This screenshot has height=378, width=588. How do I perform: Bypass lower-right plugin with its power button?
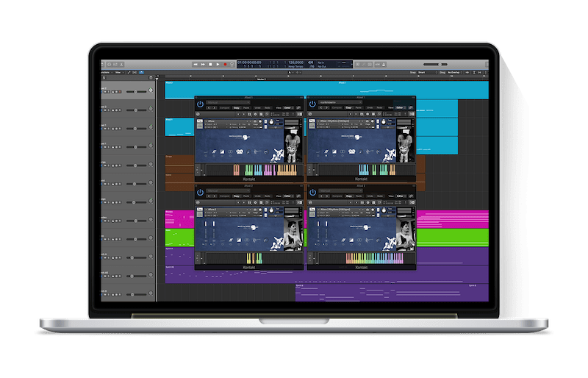[x=312, y=193]
